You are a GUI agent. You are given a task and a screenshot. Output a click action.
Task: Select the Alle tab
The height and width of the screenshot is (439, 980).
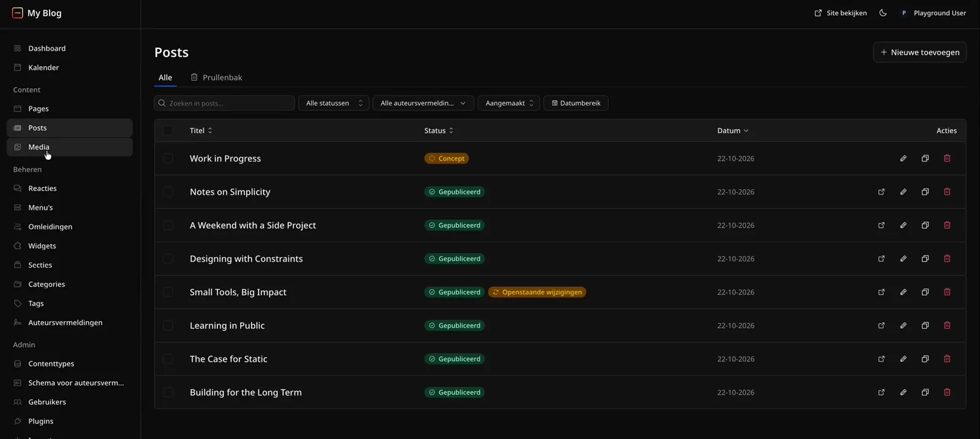coord(165,78)
